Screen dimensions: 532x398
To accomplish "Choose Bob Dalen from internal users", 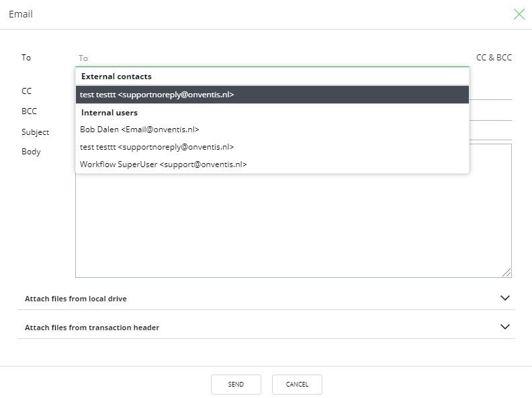I will point(272,130).
